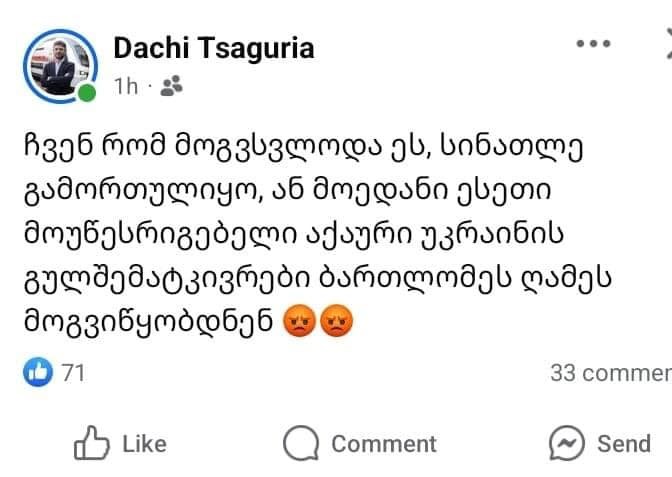This screenshot has width=672, height=477.
Task: Click the friends audience icon beside timestamp
Action: tap(171, 87)
